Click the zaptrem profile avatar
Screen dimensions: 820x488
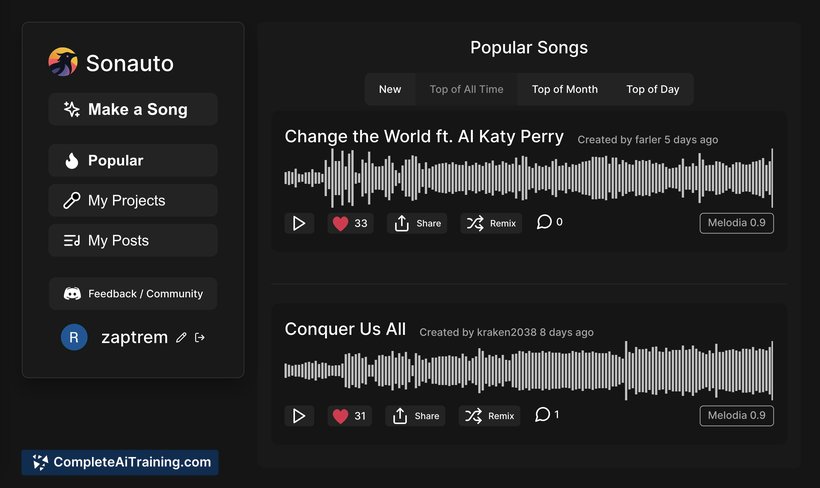[x=74, y=337]
